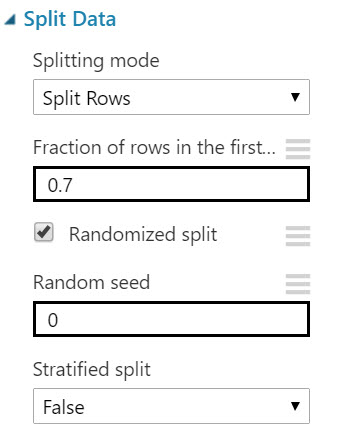Click the Stratified split label
Screen dimensions: 361x435
coord(92,370)
